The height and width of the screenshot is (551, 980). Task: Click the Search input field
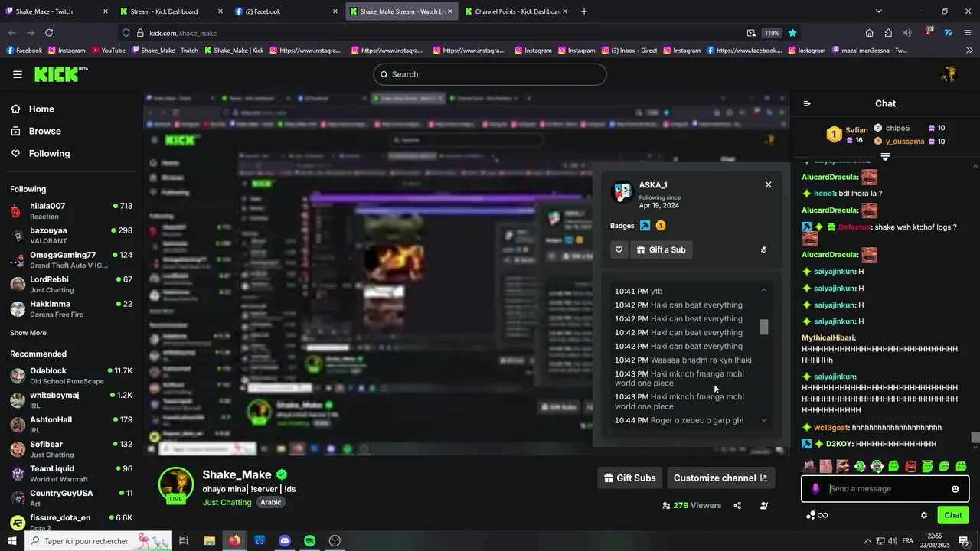[x=490, y=74]
